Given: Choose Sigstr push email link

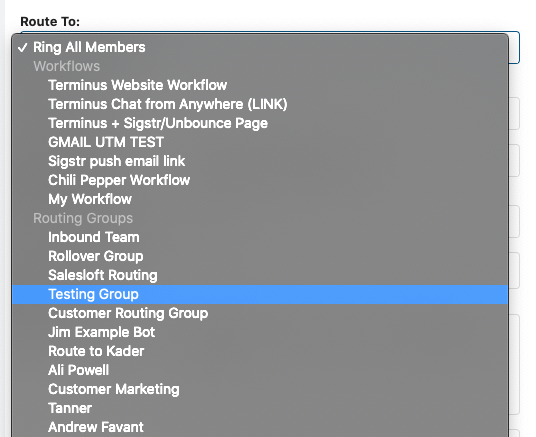Looking at the screenshot, I should coord(260,161).
